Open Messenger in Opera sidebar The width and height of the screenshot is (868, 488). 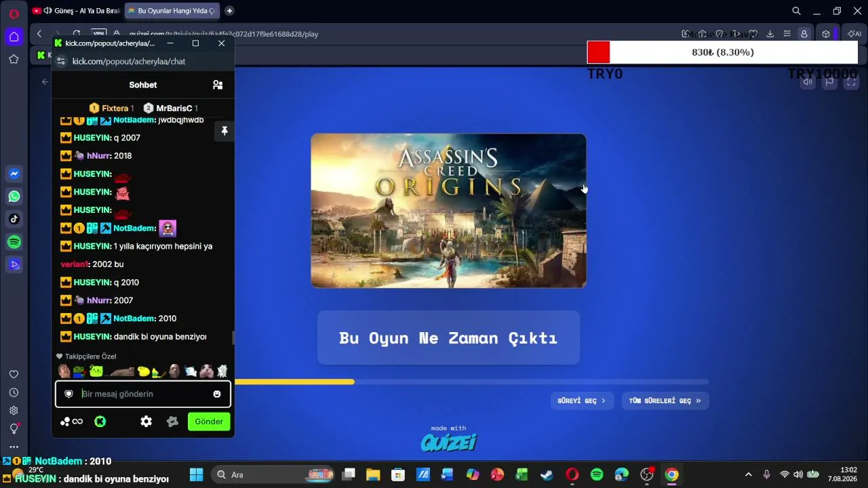(14, 174)
